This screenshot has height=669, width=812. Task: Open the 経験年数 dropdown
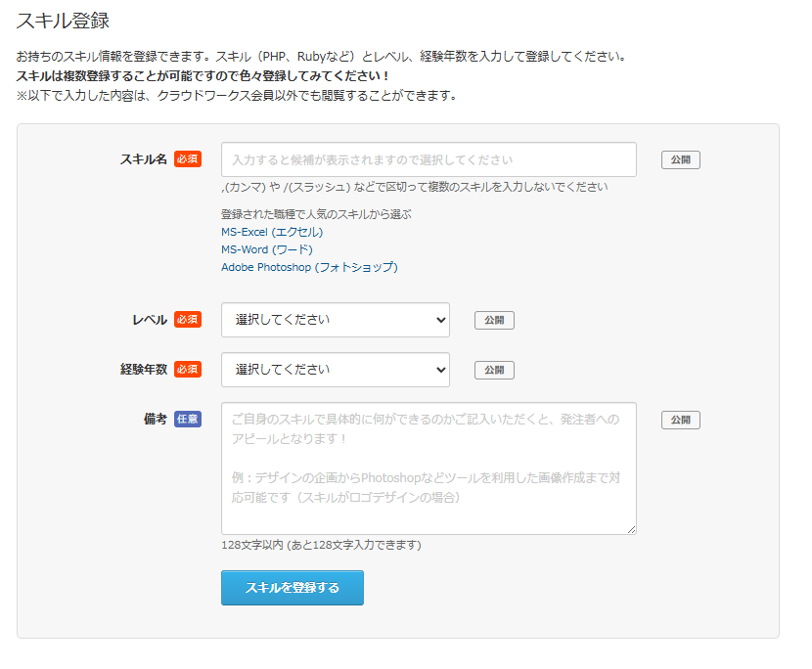(335, 370)
